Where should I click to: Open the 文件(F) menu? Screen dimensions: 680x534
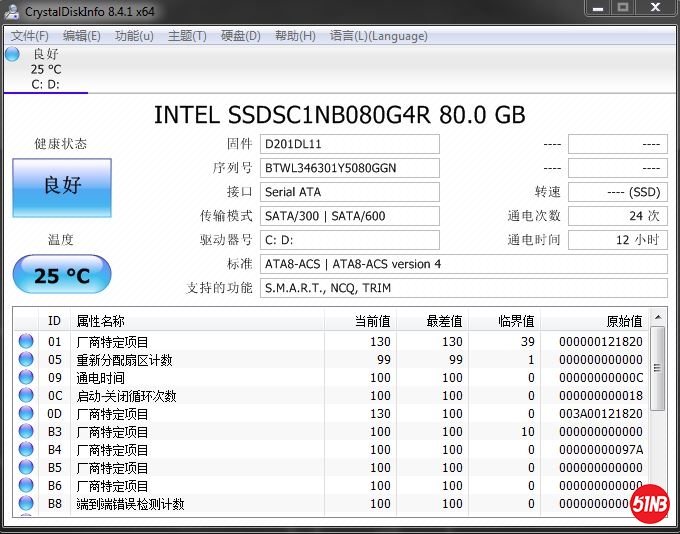coord(29,36)
